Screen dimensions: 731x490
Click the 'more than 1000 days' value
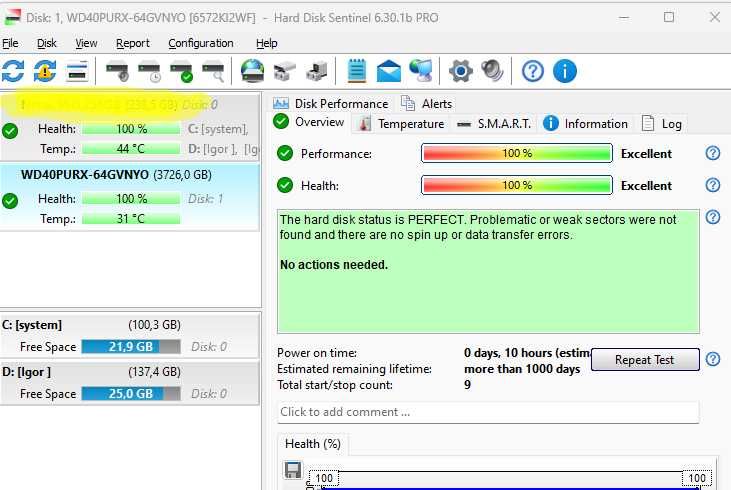pyautogui.click(x=522, y=369)
